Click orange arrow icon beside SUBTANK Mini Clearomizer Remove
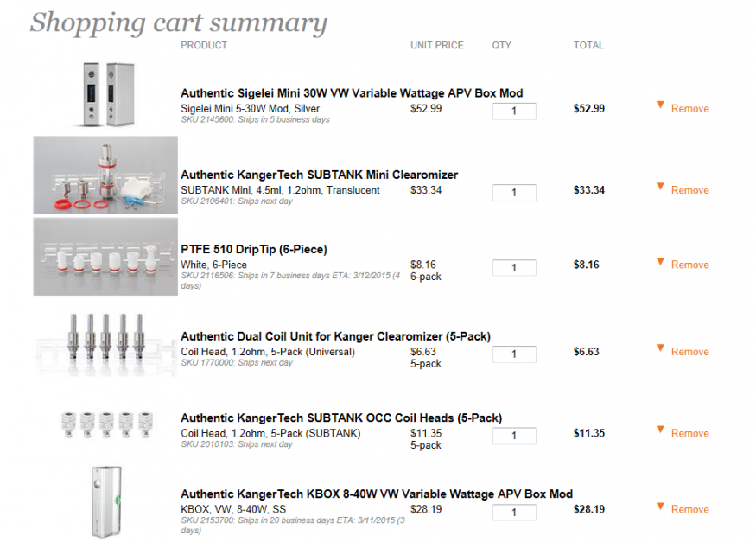 pyautogui.click(x=660, y=187)
